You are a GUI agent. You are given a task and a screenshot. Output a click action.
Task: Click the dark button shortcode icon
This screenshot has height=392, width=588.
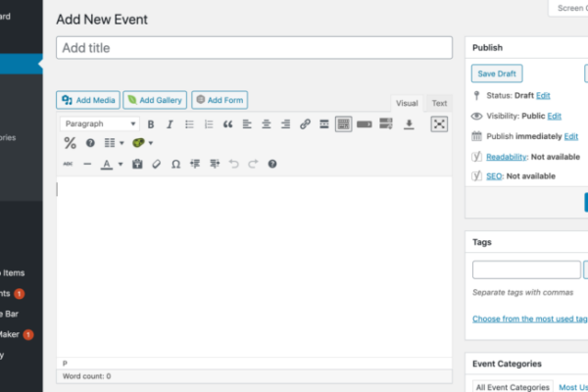pos(365,124)
